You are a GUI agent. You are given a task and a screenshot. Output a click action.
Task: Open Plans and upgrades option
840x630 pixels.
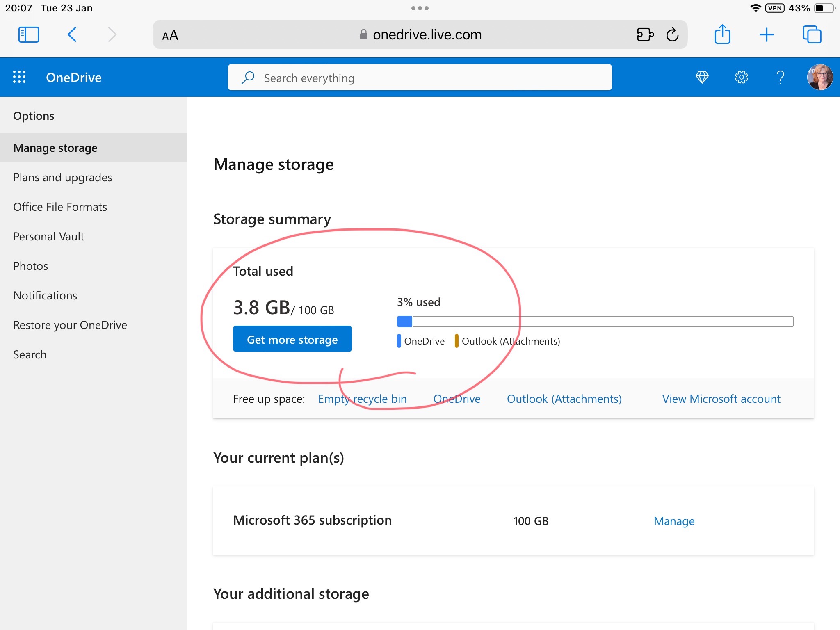(x=94, y=177)
